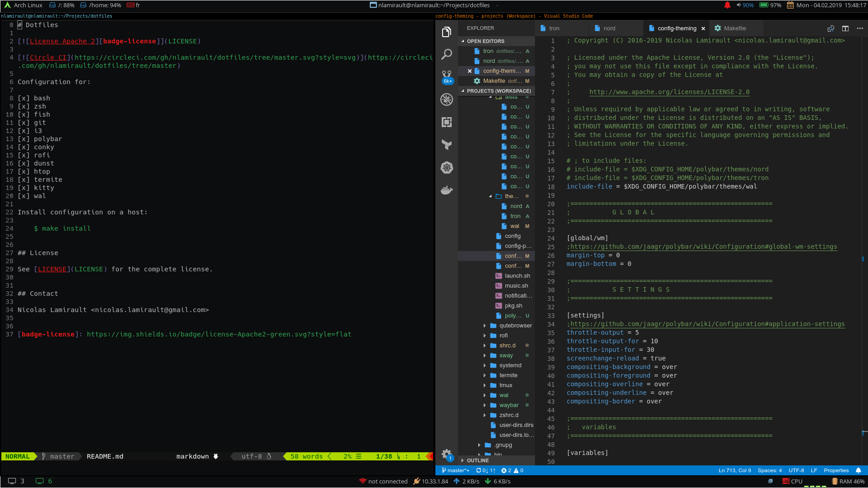Open the polybar application-settings wiki link
This screenshot has height=488, width=868.
pyautogui.click(x=707, y=324)
